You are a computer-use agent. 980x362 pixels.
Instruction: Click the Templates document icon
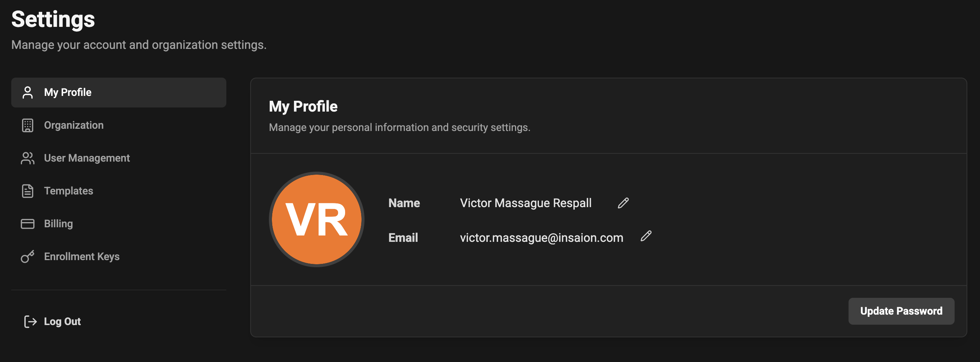tap(27, 190)
